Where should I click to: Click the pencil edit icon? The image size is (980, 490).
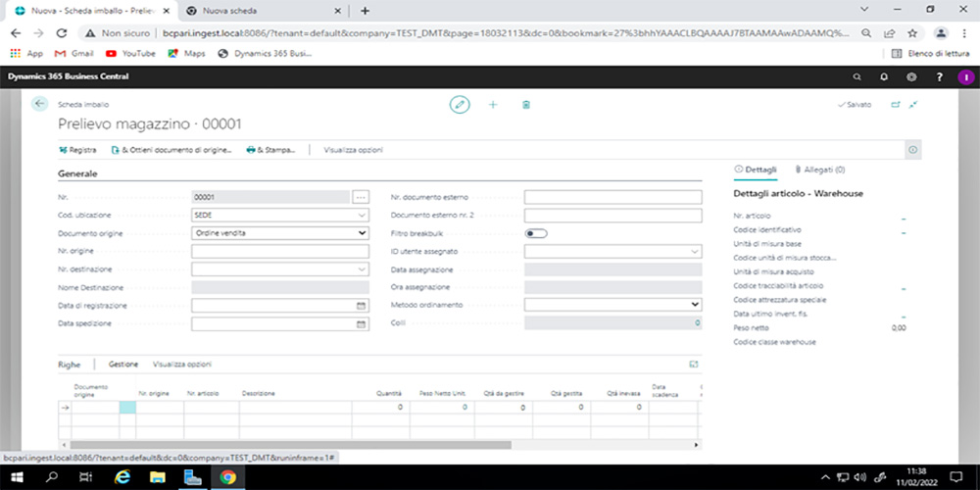point(460,104)
